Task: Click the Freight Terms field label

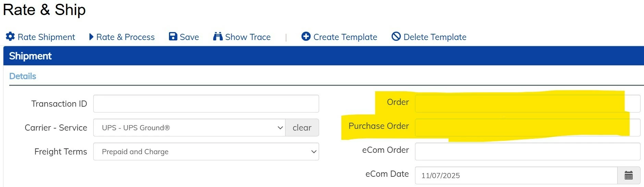Action: click(x=61, y=151)
